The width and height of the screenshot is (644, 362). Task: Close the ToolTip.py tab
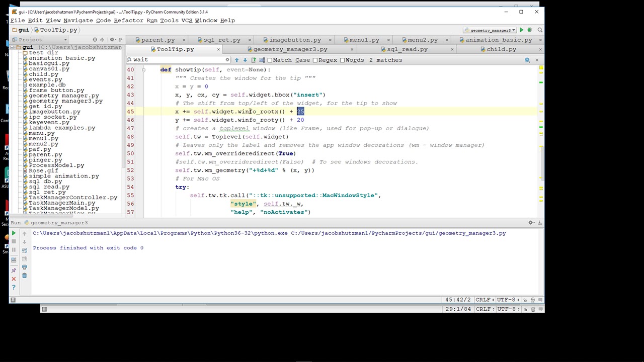click(x=218, y=49)
